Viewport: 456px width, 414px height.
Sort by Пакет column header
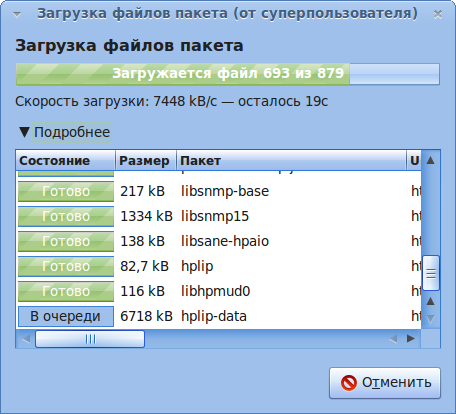(x=291, y=161)
